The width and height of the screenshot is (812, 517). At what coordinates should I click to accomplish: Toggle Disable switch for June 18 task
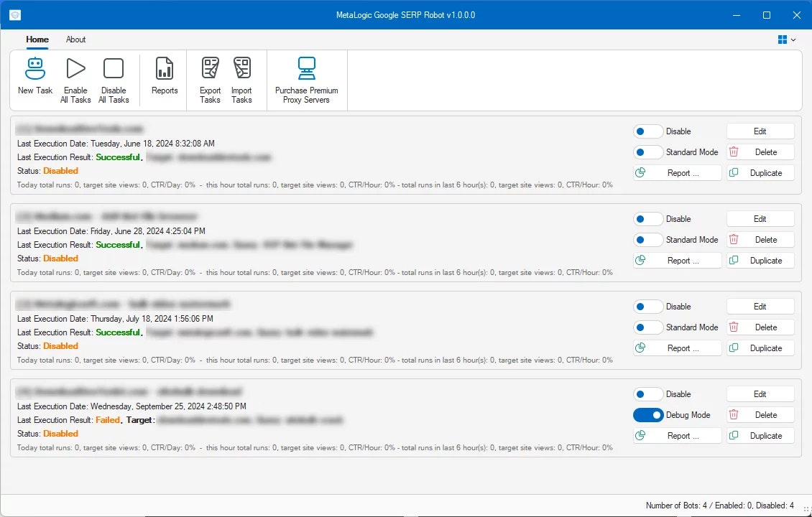coord(648,131)
